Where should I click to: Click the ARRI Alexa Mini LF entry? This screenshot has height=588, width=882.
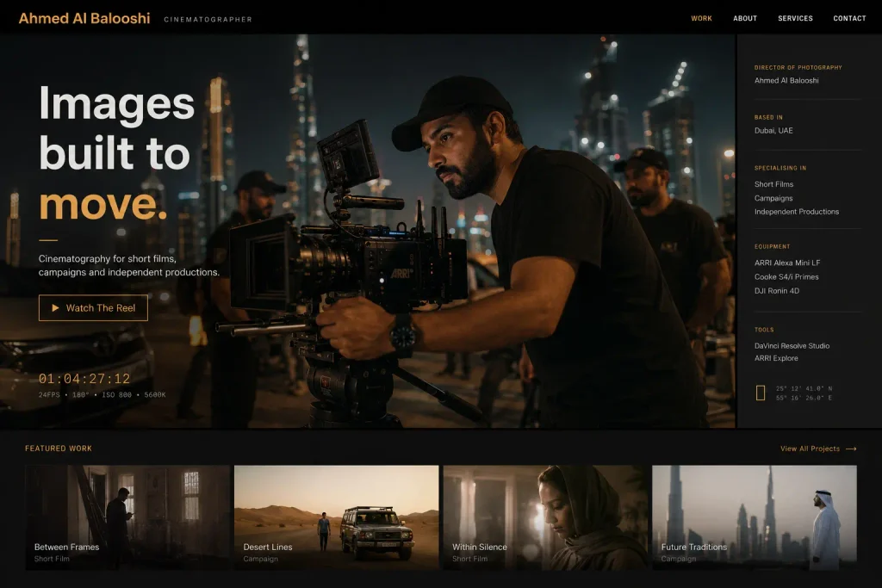click(x=787, y=263)
